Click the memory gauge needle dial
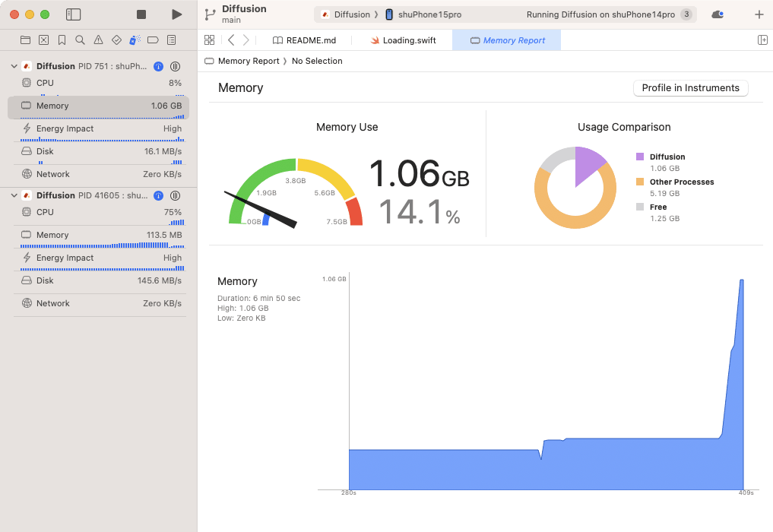 [x=296, y=192]
